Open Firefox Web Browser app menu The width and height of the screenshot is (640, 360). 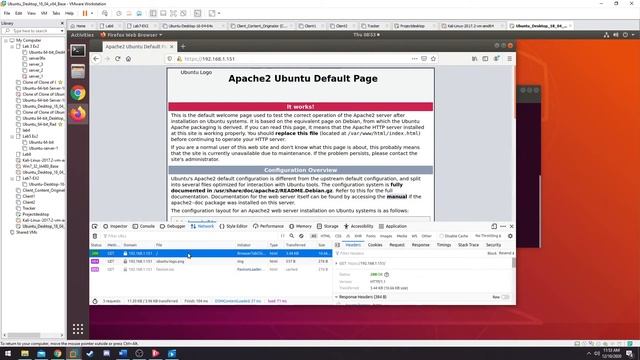(131, 35)
